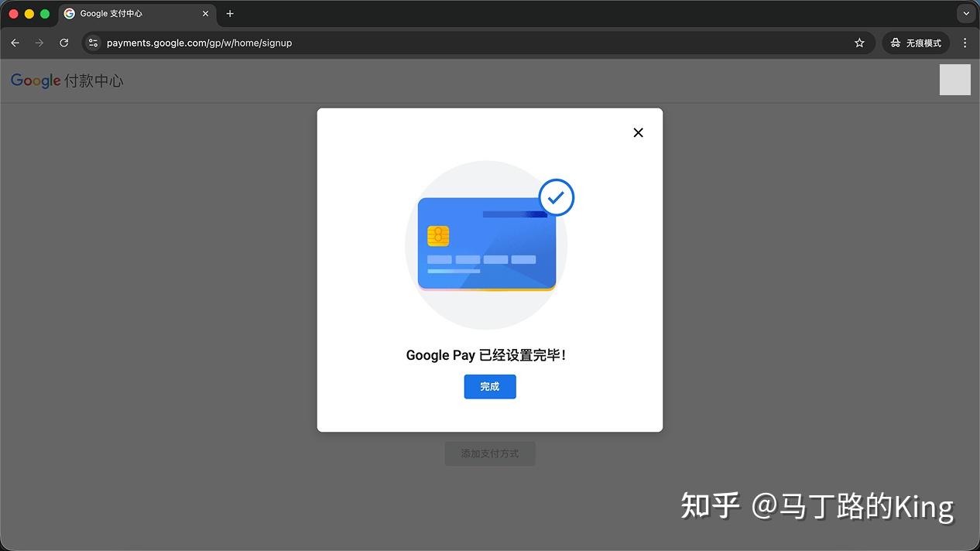
Task: Select the Google 支付中心 tab
Action: (137, 14)
